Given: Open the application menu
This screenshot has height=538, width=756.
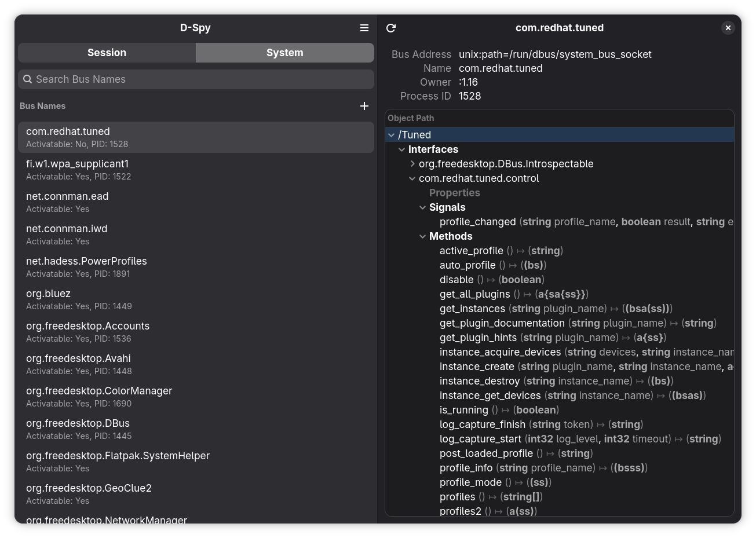Looking at the screenshot, I should (364, 27).
